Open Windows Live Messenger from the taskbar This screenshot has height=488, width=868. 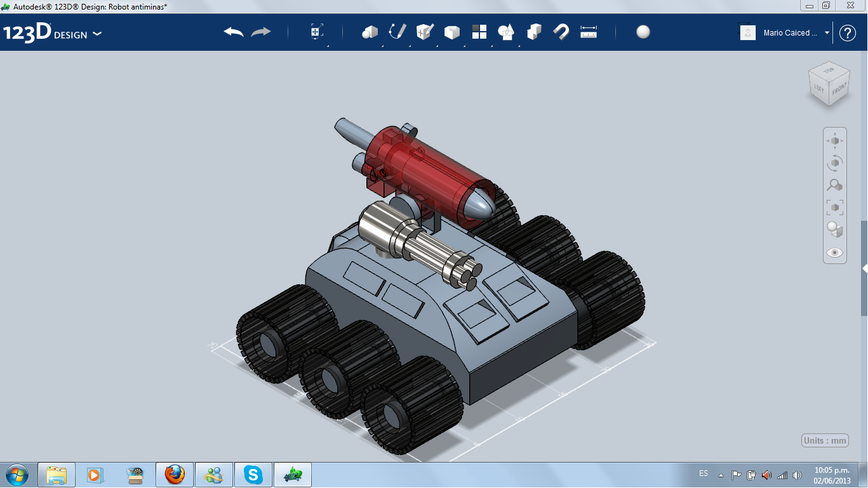214,475
